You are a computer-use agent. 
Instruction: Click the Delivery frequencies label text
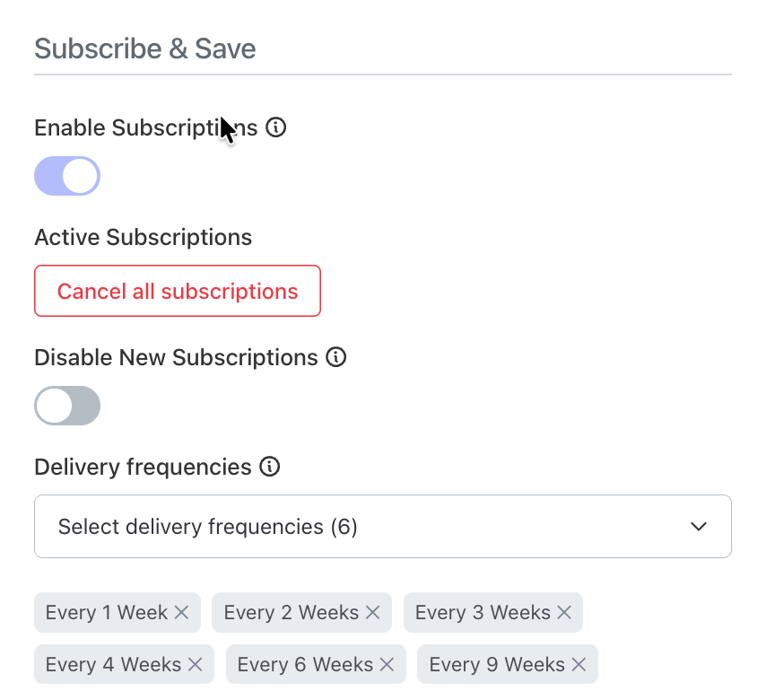coord(144,468)
